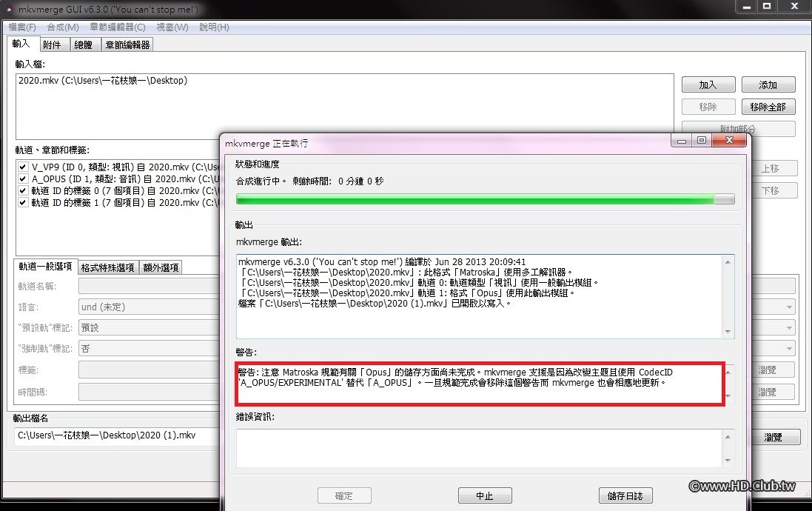
Task: Select 2020.mkv in the input files list
Action: [x=103, y=80]
